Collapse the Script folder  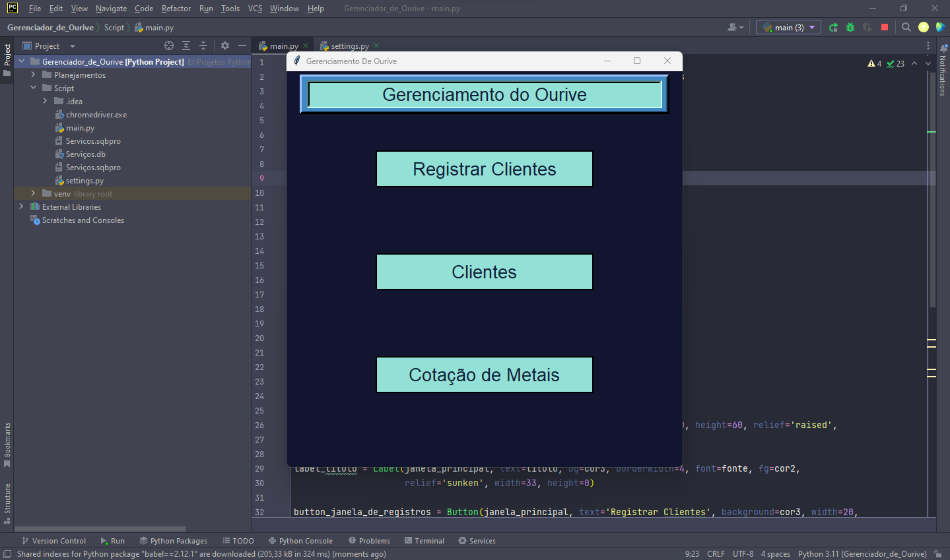coord(34,88)
